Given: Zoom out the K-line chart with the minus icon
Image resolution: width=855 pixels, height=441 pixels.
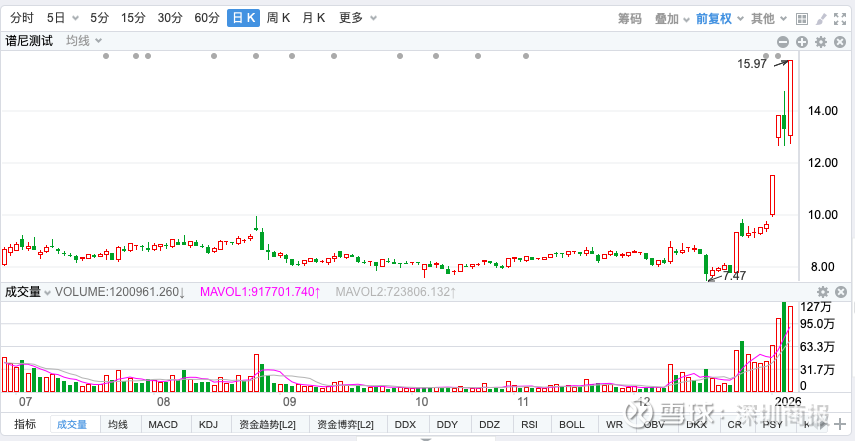Looking at the screenshot, I should (783, 42).
